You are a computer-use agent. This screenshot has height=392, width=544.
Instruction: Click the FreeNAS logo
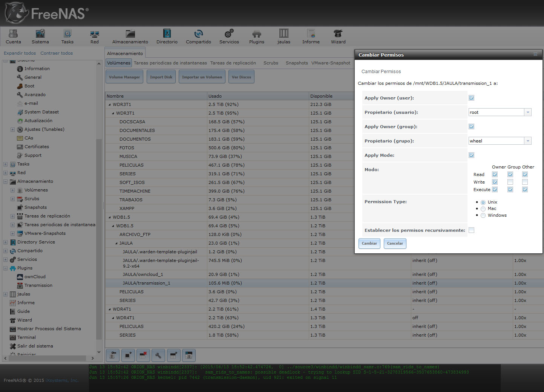click(x=47, y=13)
